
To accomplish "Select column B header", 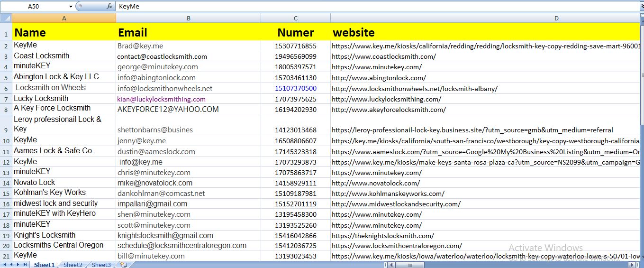I will pos(188,18).
